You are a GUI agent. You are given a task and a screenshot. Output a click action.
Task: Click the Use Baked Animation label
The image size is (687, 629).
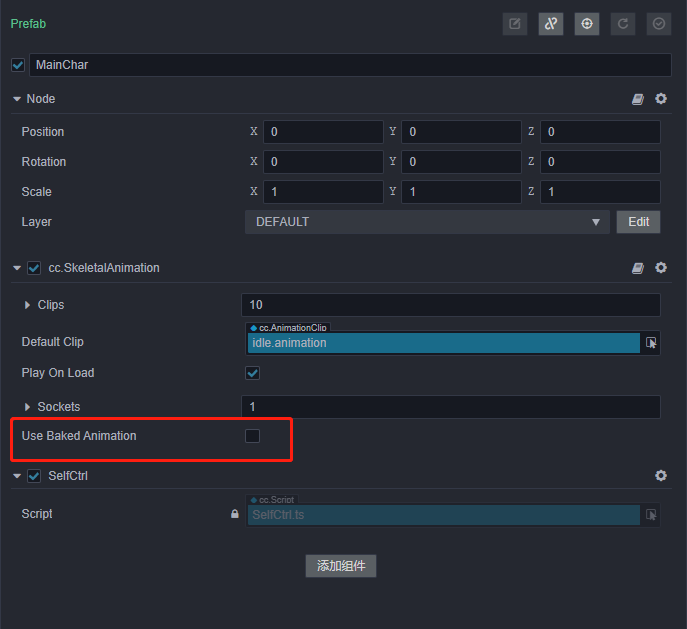(79, 436)
